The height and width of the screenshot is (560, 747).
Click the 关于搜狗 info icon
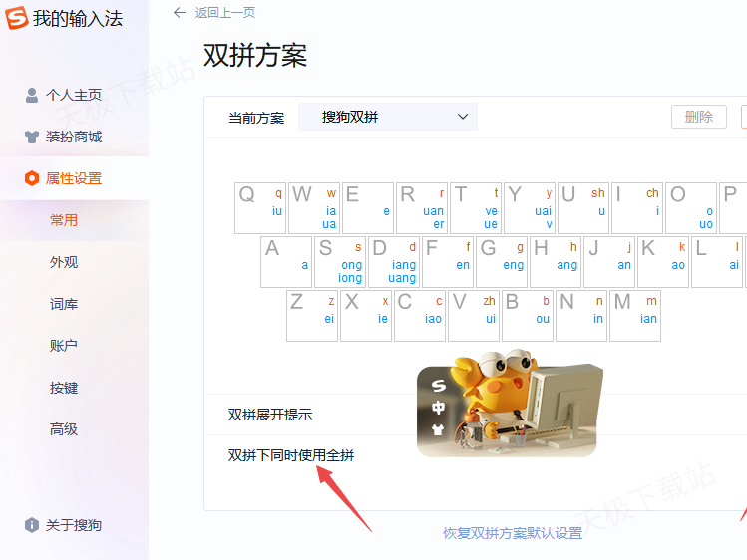pyautogui.click(x=32, y=525)
